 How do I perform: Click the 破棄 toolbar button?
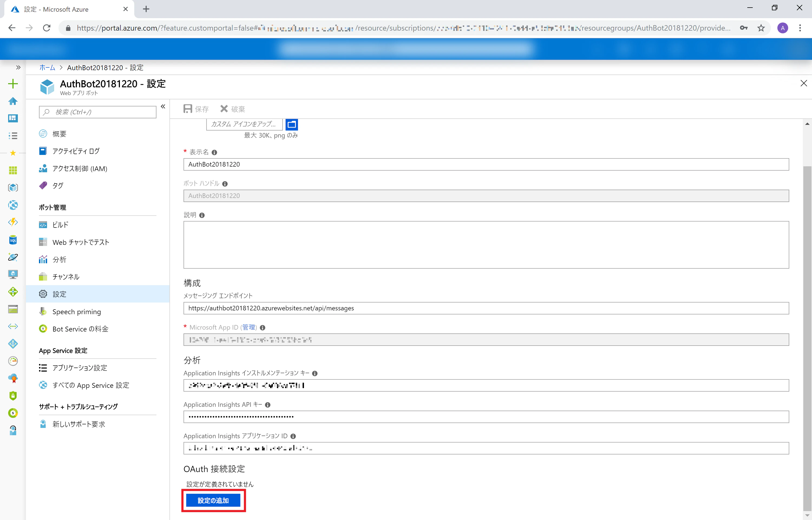point(233,109)
